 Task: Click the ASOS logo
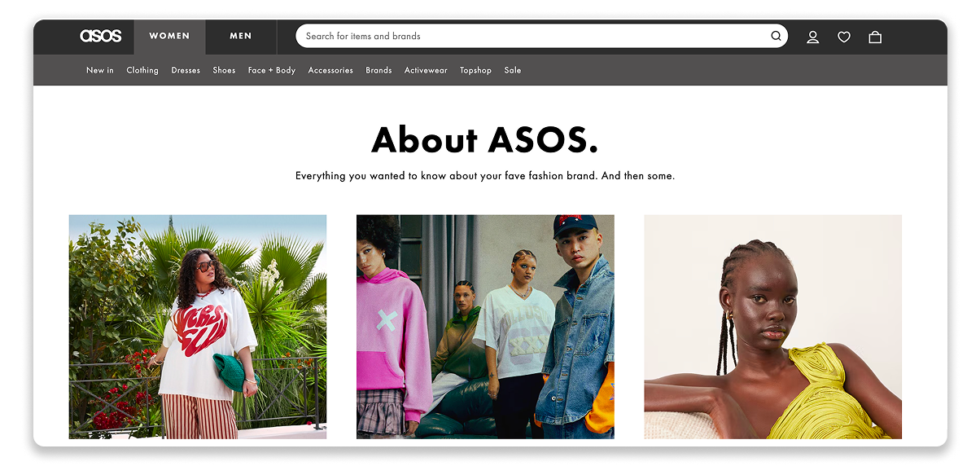[x=101, y=36]
